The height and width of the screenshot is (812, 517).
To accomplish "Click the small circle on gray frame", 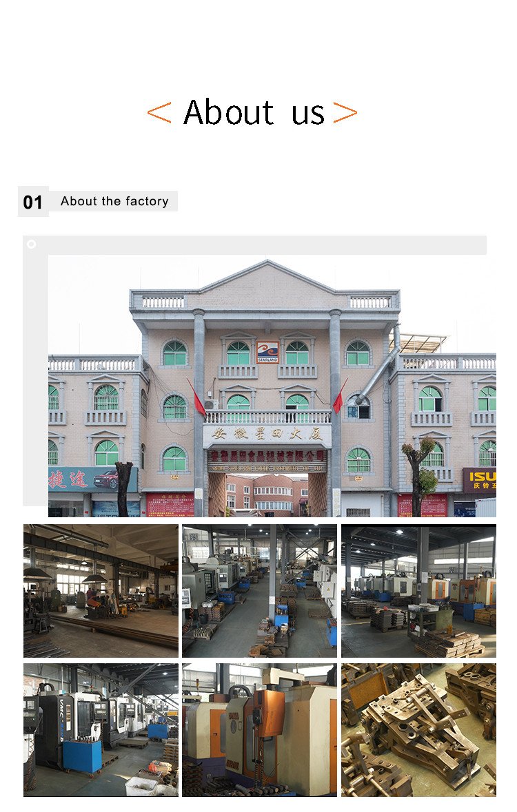I will point(32,244).
